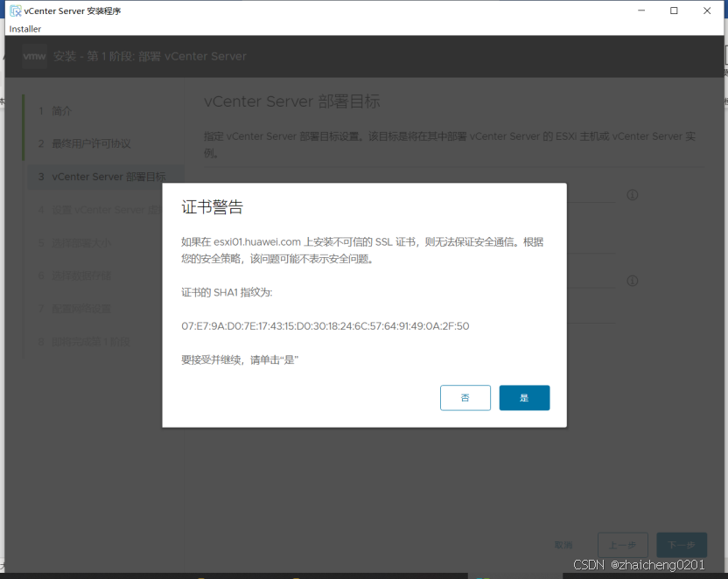Screen dimensions: 728x579
Task: Select step 3 vCenter Server 部署目标
Action: (x=106, y=177)
